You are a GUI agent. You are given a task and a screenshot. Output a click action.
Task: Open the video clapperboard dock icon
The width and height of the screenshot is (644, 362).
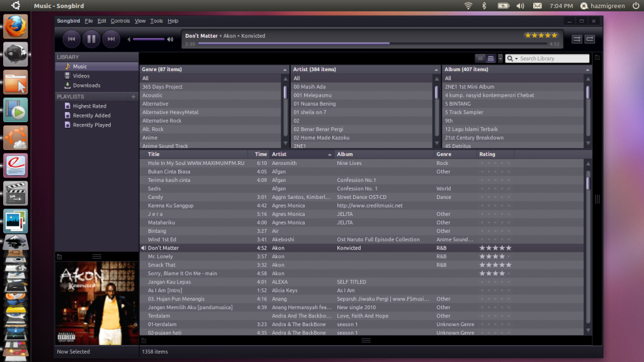click(16, 193)
